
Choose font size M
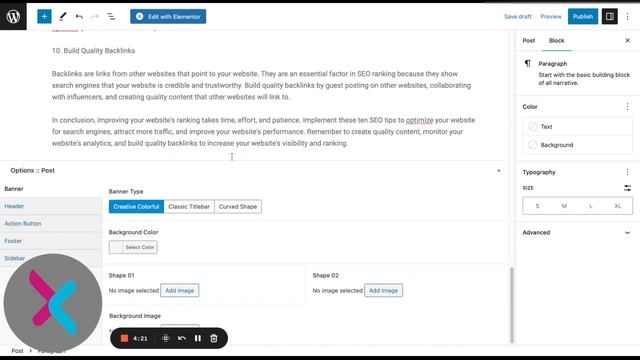click(x=564, y=206)
